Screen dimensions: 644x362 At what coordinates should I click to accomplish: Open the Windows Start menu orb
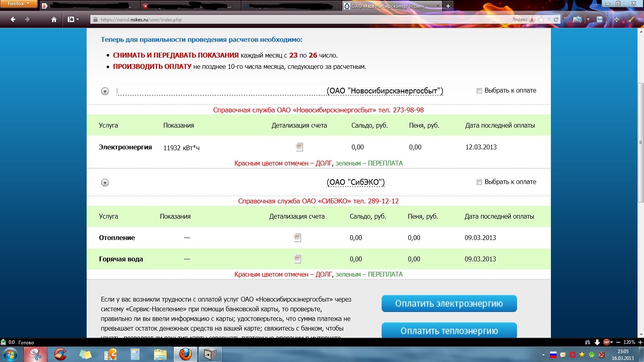10,355
